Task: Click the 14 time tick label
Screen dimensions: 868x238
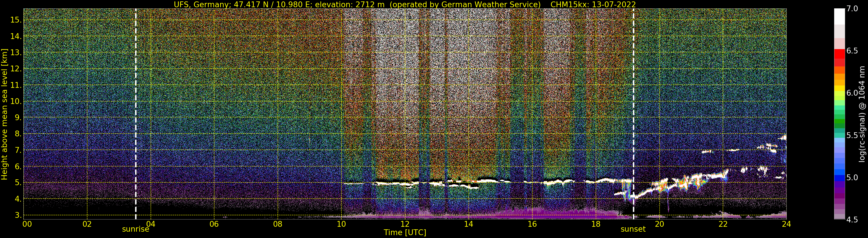Action: coord(468,224)
